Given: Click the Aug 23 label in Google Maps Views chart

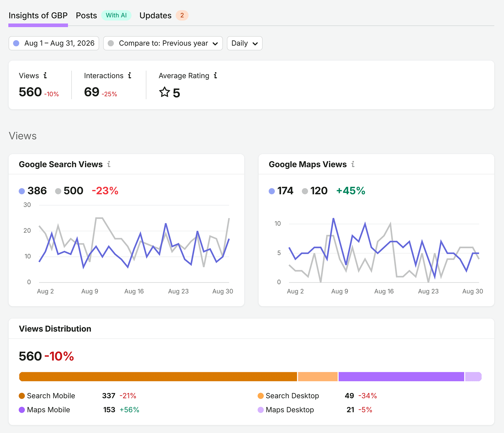Looking at the screenshot, I should (x=428, y=292).
